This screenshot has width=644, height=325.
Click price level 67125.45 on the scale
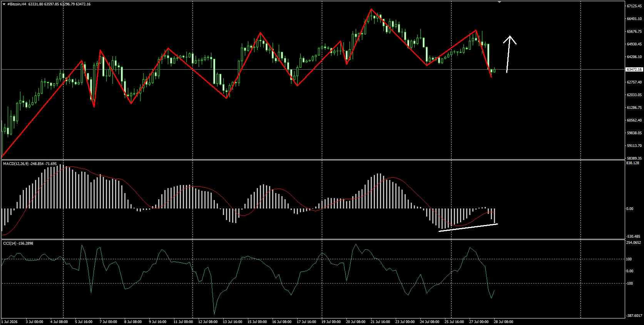(x=634, y=6)
